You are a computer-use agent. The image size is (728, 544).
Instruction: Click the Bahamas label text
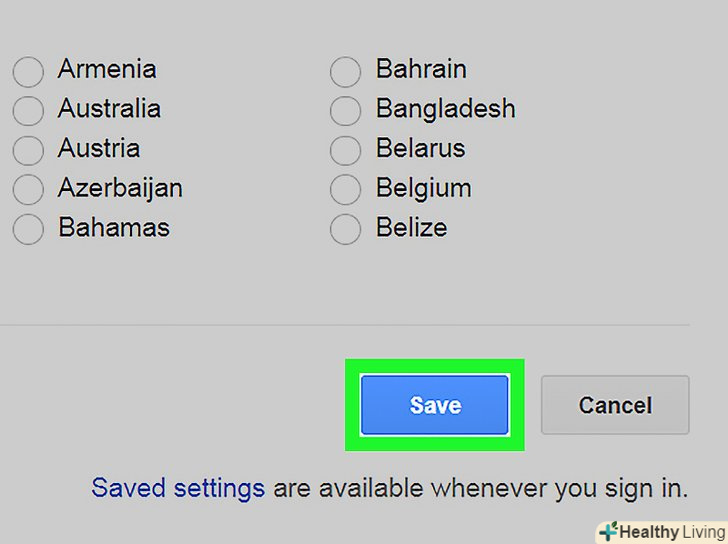click(x=114, y=227)
